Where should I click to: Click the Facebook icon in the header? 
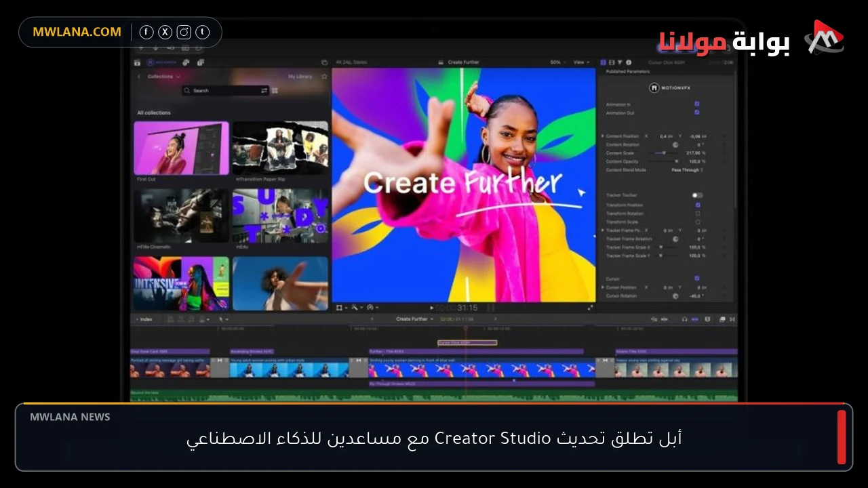146,32
